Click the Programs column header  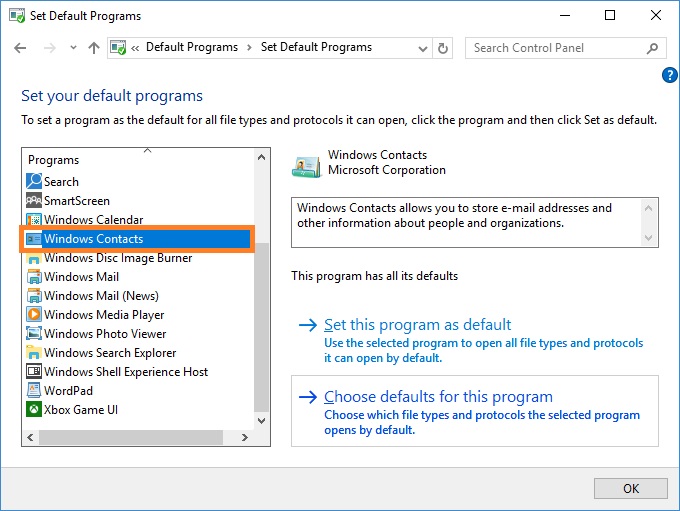tap(53, 160)
